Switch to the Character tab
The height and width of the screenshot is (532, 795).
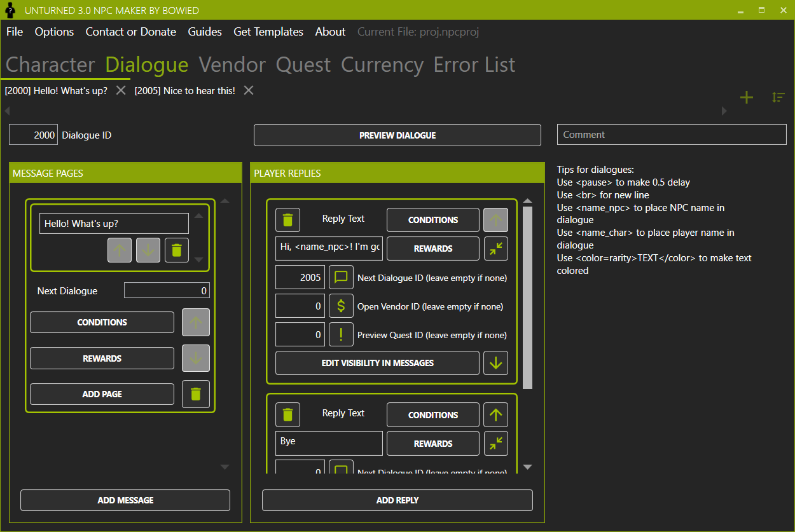tap(50, 65)
